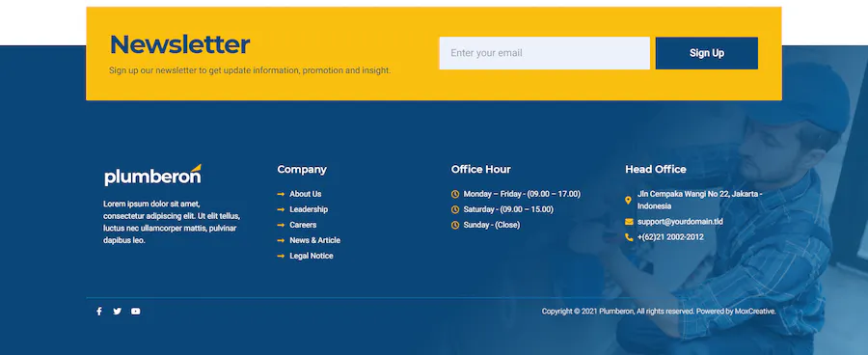The height and width of the screenshot is (355, 868).
Task: Click the phone handset icon
Action: (x=629, y=237)
